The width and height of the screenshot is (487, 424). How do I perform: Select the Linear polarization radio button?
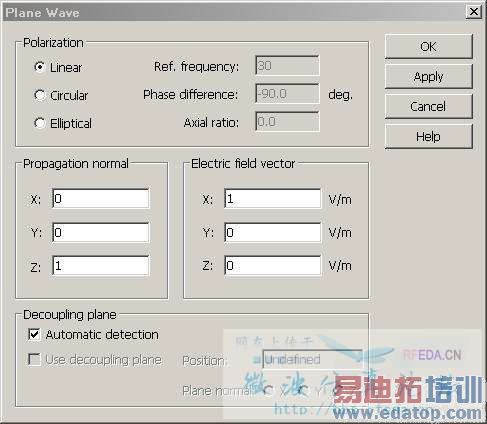tap(40, 67)
